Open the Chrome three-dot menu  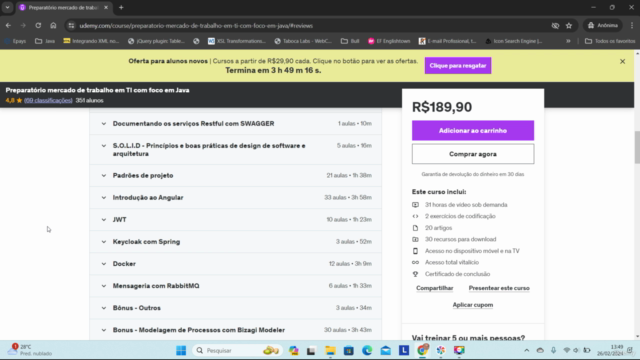click(631, 25)
